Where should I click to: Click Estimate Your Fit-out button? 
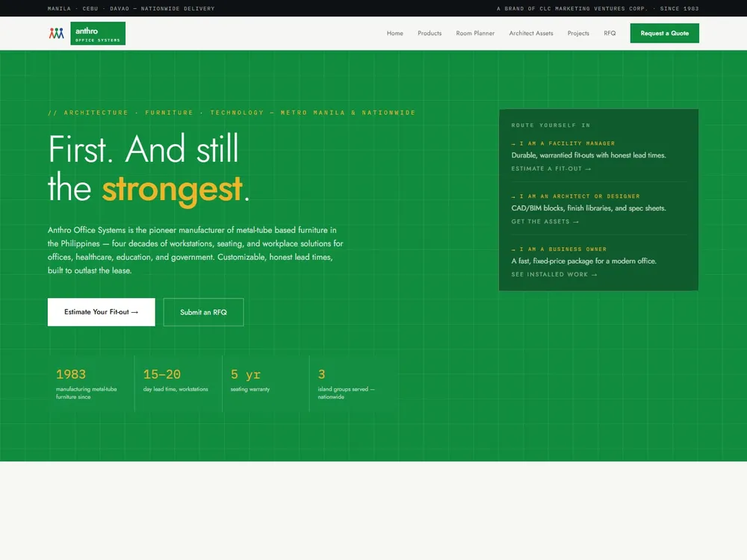coord(102,312)
